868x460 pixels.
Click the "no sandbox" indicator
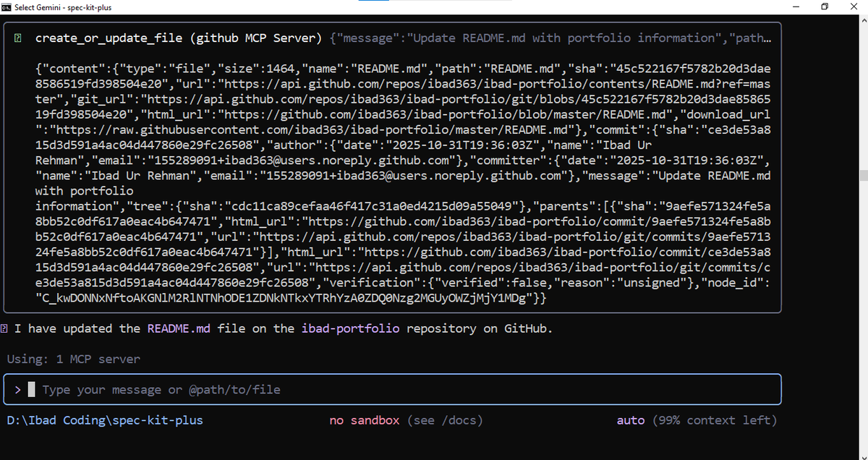pos(365,420)
